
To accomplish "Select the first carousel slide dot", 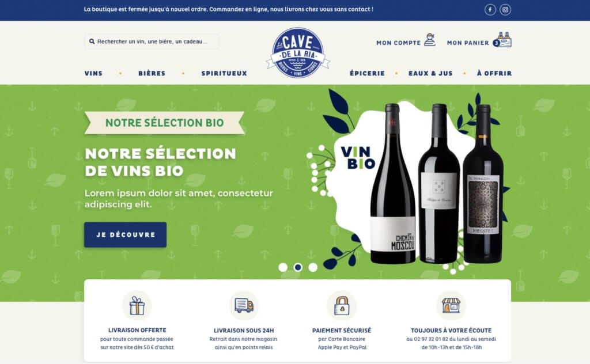I will (283, 267).
